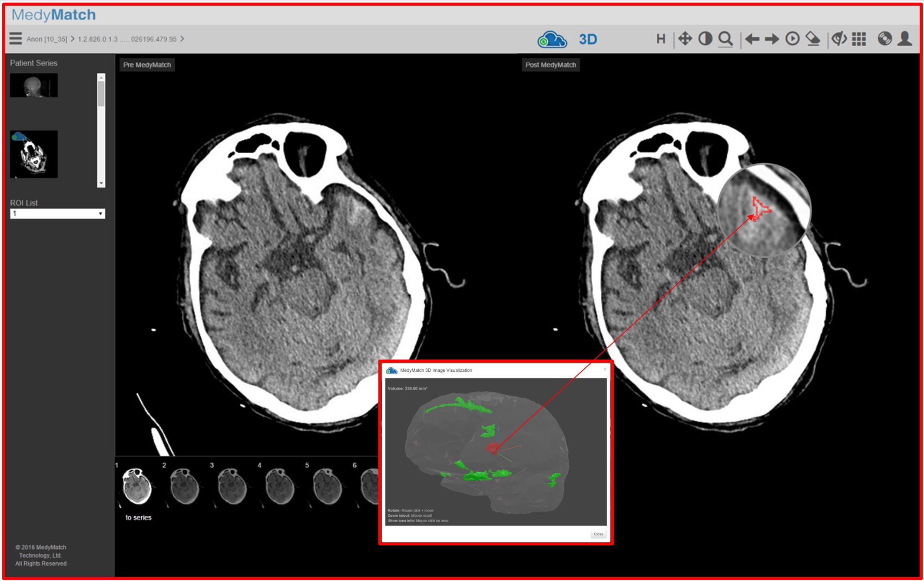
Task: Toggle overlay visibility eye icon
Action: (839, 39)
